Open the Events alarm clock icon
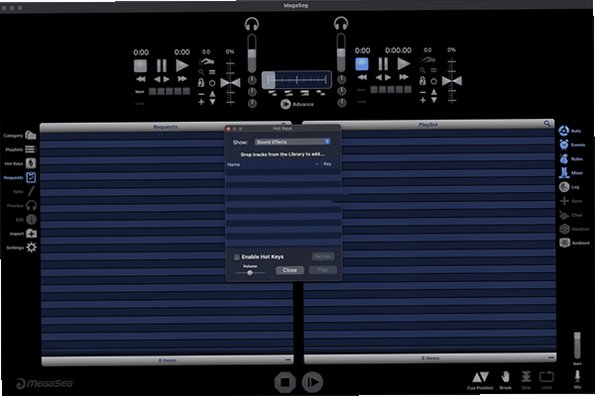Screen dimensions: 595x396 564,145
